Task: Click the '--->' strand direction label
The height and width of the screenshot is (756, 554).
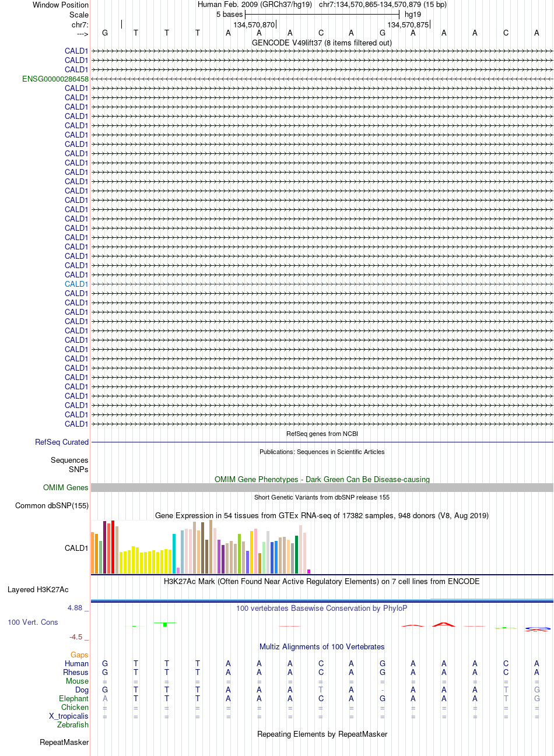Action: point(82,33)
